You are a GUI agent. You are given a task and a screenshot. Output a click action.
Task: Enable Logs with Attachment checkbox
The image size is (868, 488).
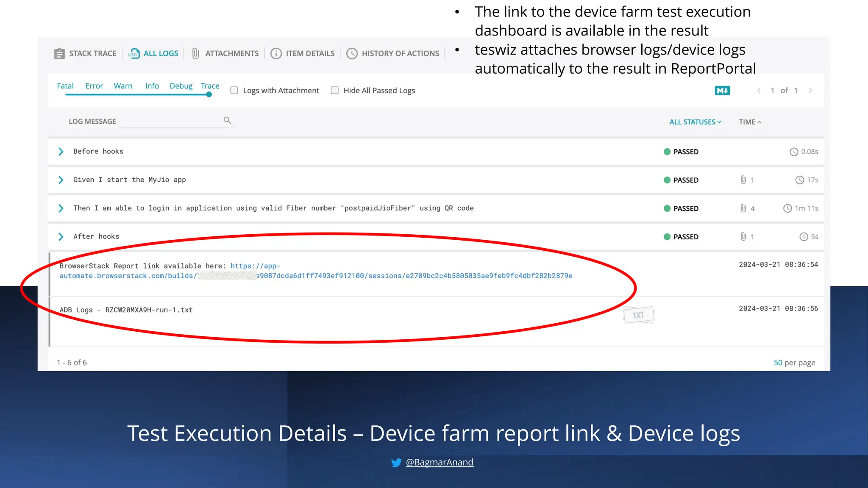click(x=234, y=91)
